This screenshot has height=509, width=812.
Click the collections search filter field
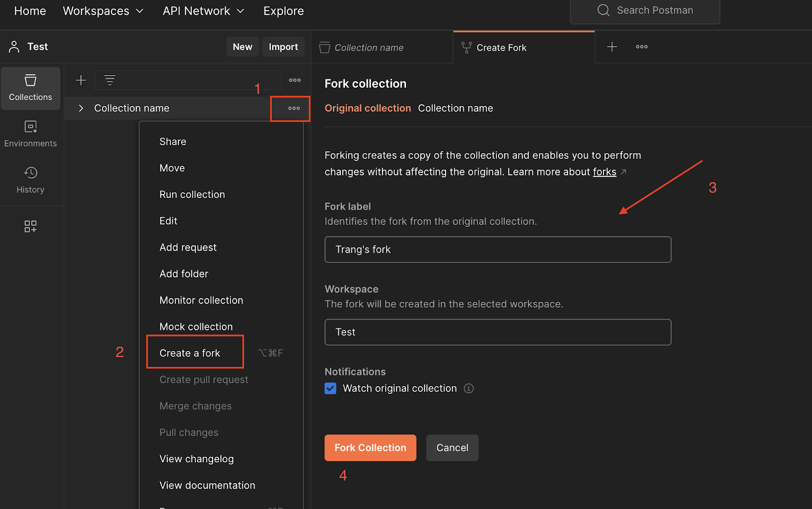(x=188, y=80)
